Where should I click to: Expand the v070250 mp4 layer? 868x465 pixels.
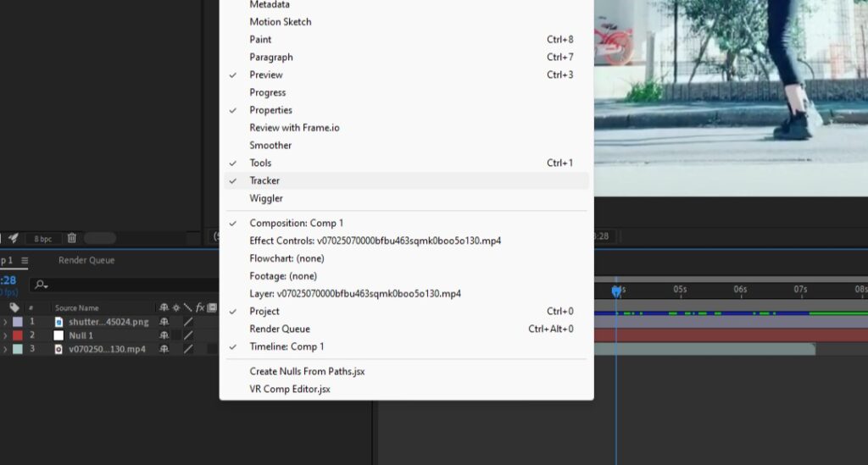click(5, 349)
